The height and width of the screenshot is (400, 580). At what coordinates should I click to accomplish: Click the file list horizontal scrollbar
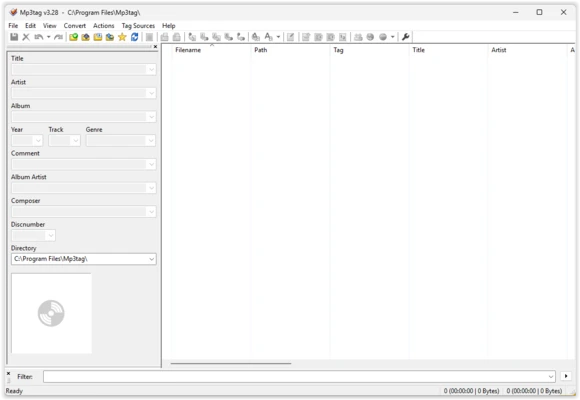coord(231,363)
